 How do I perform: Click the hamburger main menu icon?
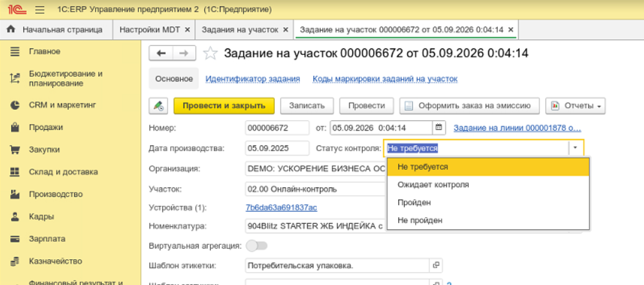click(40, 10)
